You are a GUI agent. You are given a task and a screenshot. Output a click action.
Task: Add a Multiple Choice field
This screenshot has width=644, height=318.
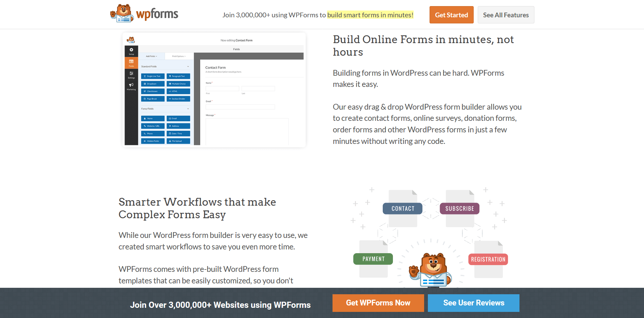coord(178,84)
